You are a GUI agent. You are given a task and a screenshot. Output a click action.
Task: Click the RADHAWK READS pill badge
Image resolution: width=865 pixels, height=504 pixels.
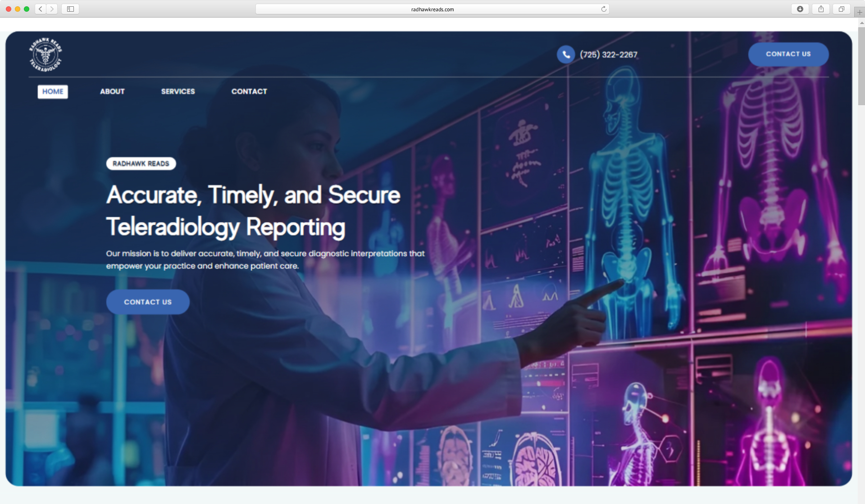click(141, 163)
